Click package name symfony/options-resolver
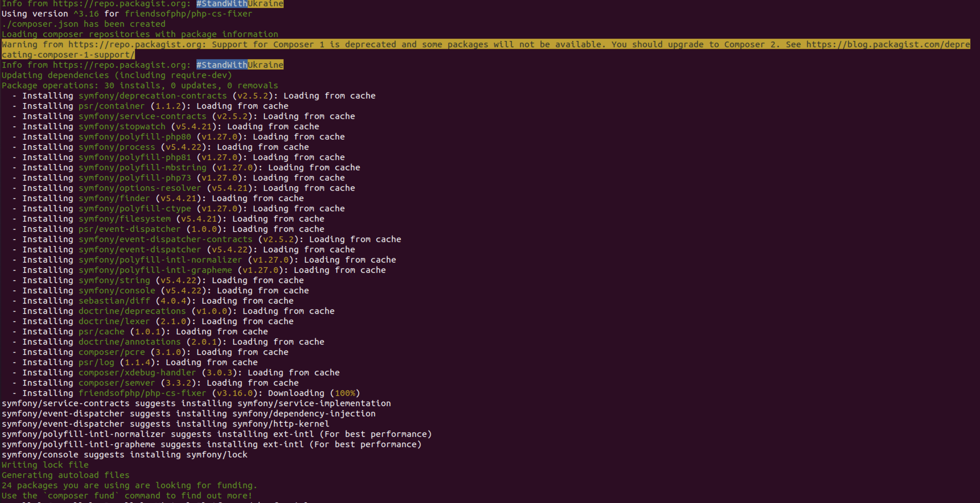Viewport: 980px width, 503px height. [x=140, y=188]
